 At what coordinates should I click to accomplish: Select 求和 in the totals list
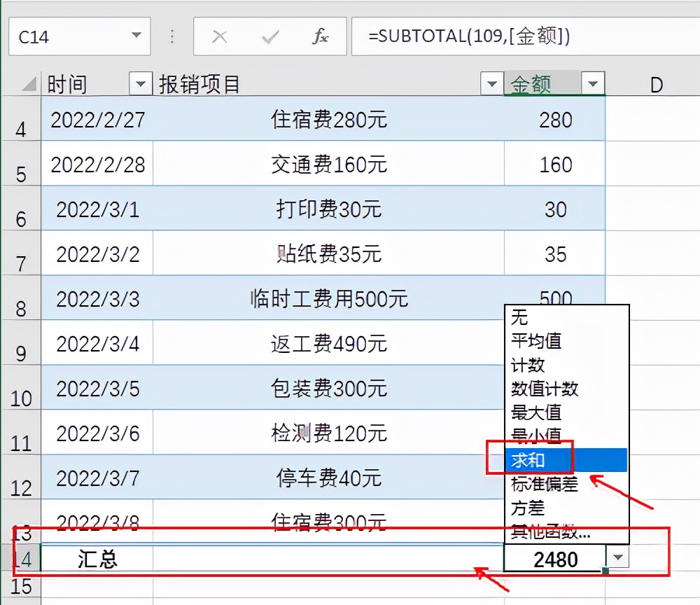pyautogui.click(x=567, y=460)
